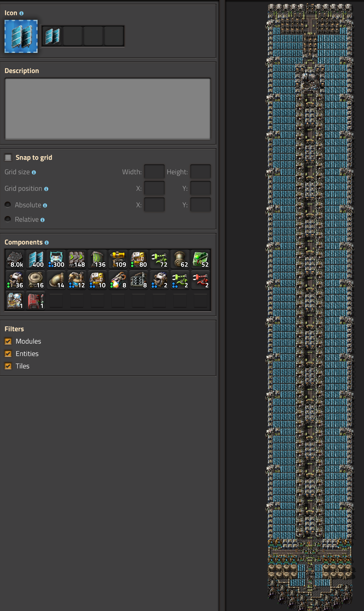
Task: Select the first icon slot with solar panel
Action: 52,36
